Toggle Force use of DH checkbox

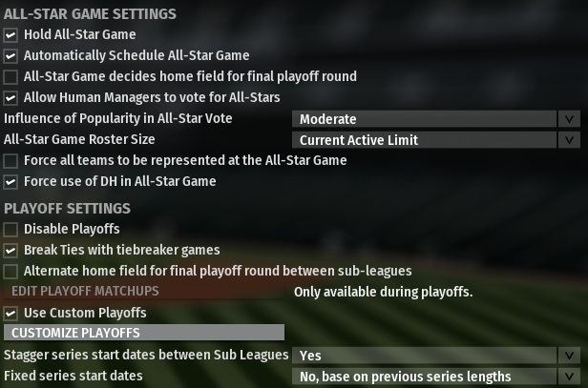(10, 182)
